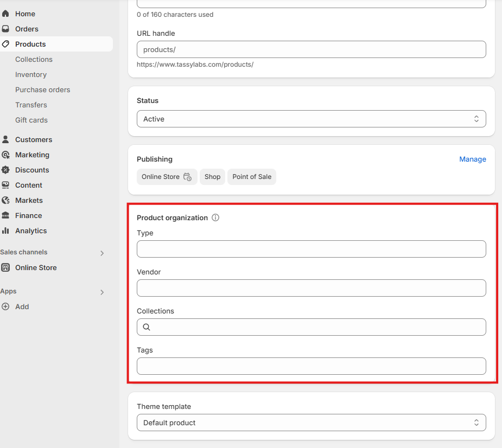Click Online Store scheduled publishing icon
502x448 pixels.
[x=188, y=177]
